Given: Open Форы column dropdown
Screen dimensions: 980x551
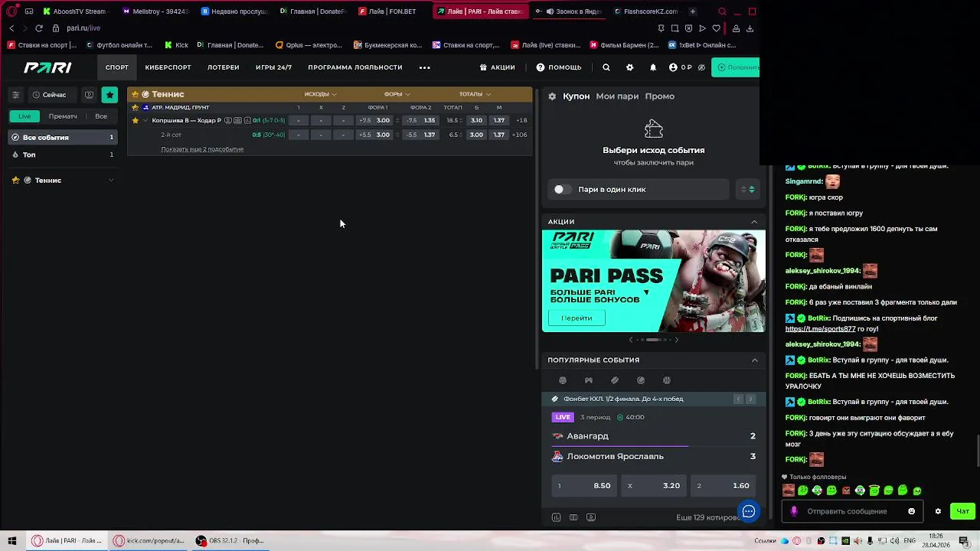Looking at the screenshot, I should click(x=397, y=94).
